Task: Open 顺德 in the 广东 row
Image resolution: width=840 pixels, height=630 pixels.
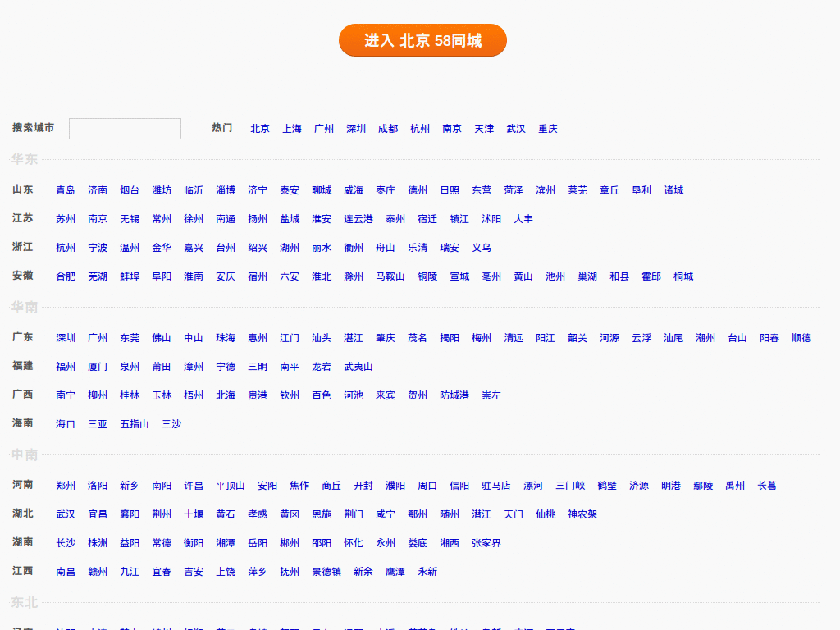Action: click(x=801, y=338)
